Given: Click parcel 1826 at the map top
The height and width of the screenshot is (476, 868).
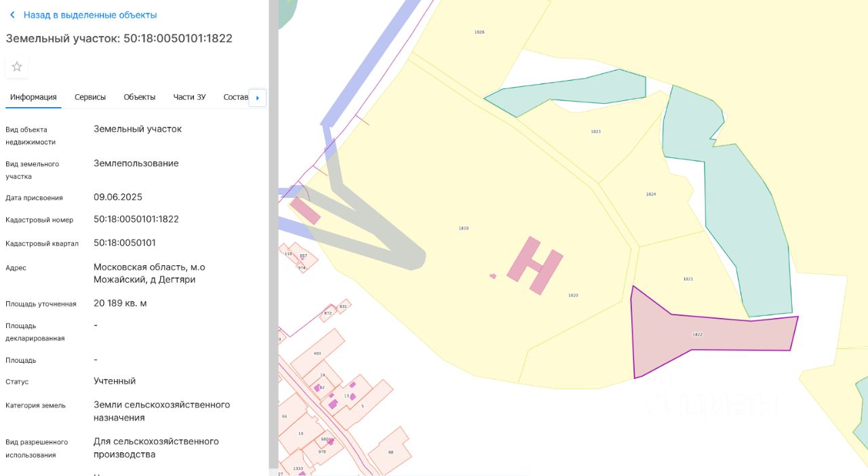Looking at the screenshot, I should pos(479,32).
